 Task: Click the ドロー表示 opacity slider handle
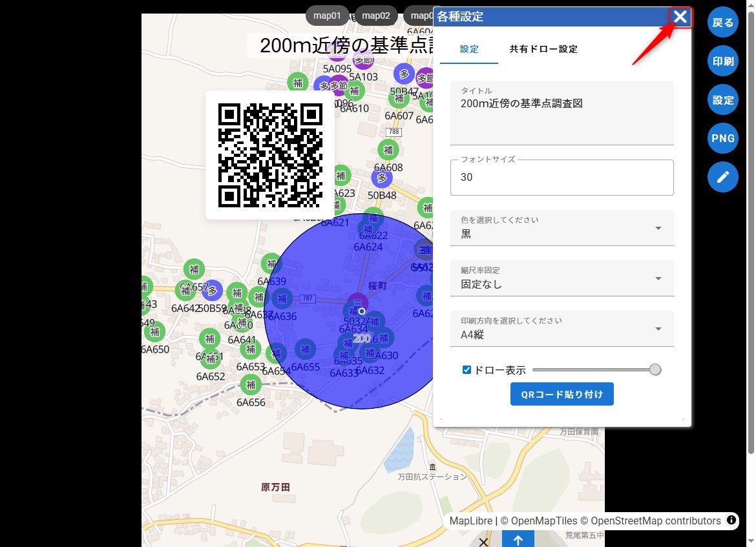(655, 369)
